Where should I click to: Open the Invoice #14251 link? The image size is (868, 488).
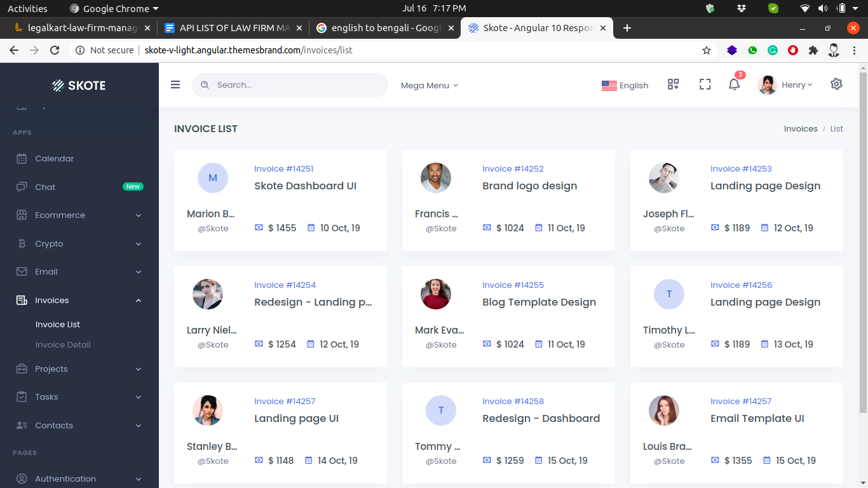[283, 169]
